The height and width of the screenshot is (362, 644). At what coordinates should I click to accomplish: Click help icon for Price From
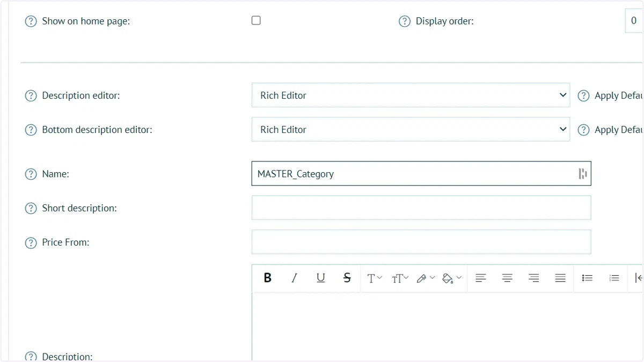[x=31, y=242]
